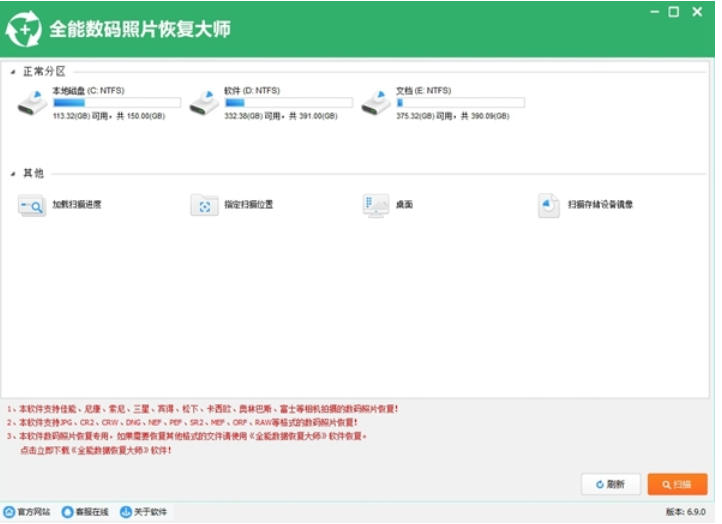Open the 扫描存储设备镜像 icon

coord(548,205)
